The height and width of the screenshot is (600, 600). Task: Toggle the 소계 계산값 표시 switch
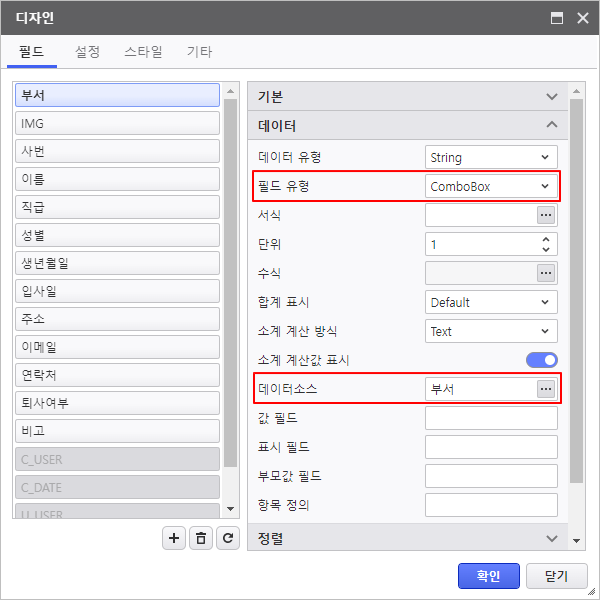pos(541,360)
